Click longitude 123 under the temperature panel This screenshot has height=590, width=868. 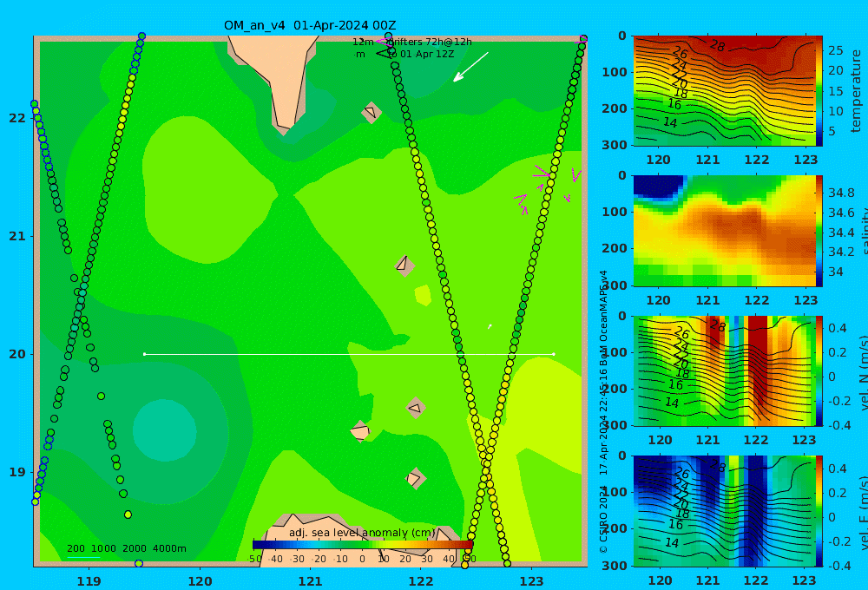[805, 160]
